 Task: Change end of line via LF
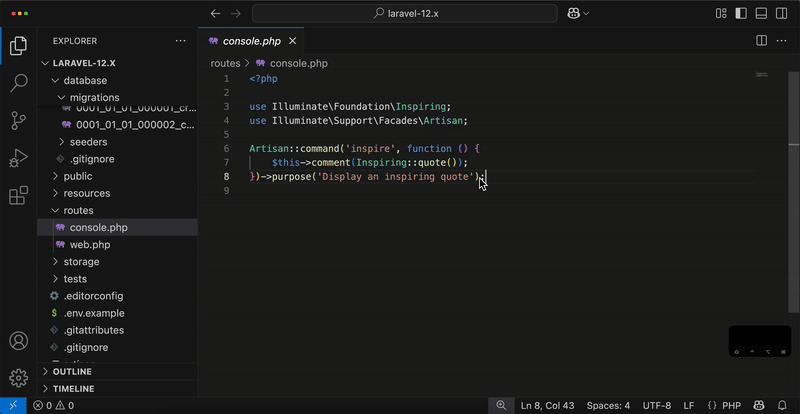(x=689, y=406)
